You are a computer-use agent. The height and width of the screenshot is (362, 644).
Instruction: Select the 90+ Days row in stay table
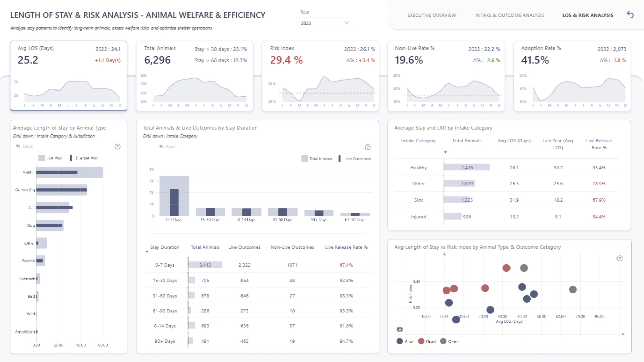(x=258, y=341)
